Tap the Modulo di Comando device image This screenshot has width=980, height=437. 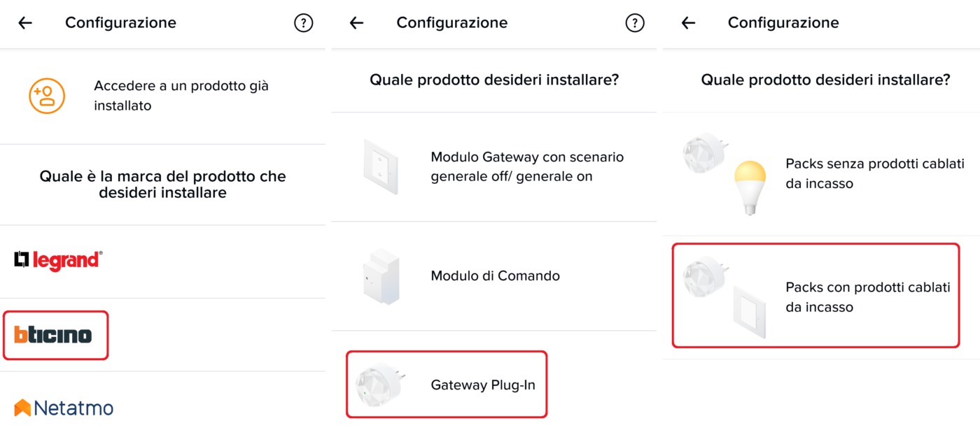pyautogui.click(x=381, y=276)
